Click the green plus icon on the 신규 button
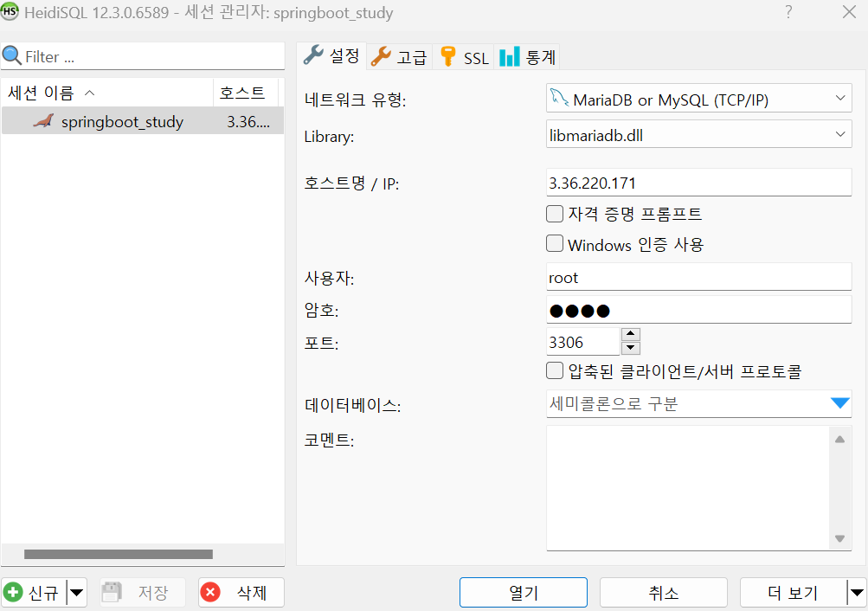 13,592
